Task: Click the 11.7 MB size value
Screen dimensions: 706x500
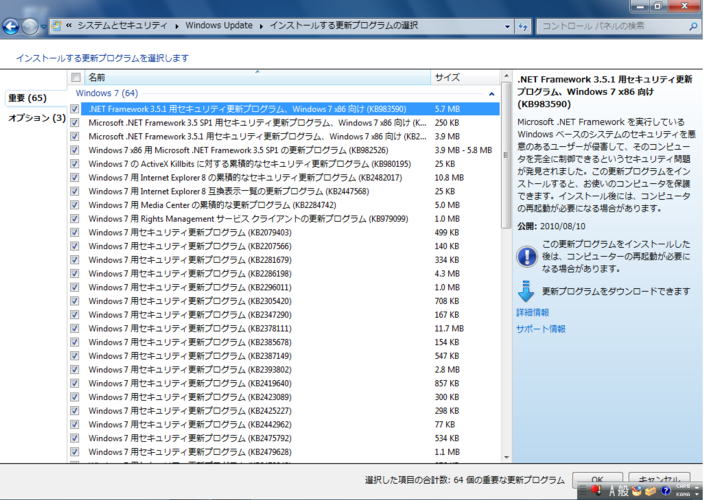Action: coord(449,328)
